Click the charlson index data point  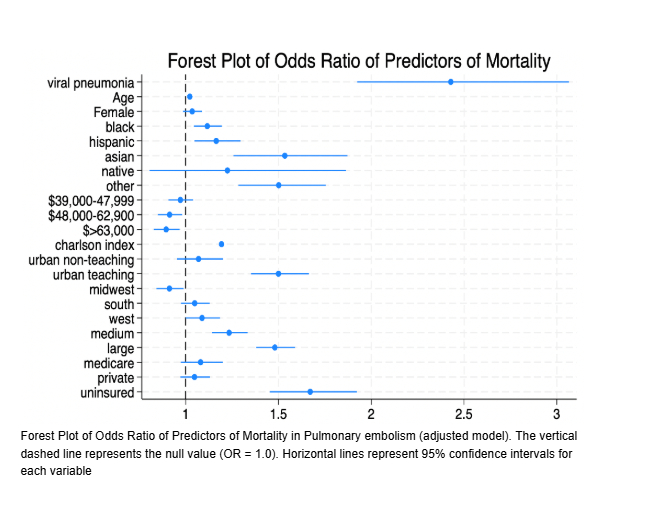click(x=221, y=244)
